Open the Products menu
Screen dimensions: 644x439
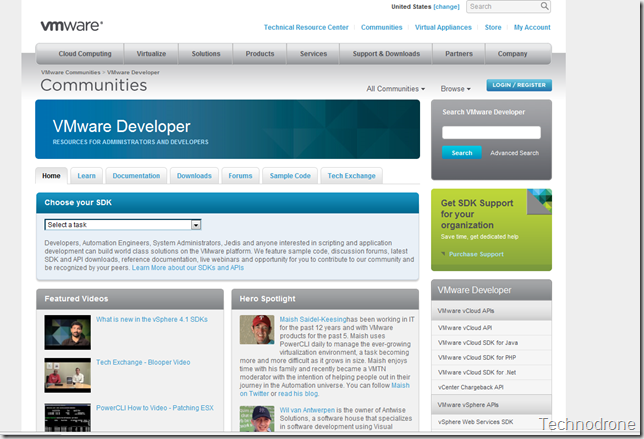tap(260, 54)
